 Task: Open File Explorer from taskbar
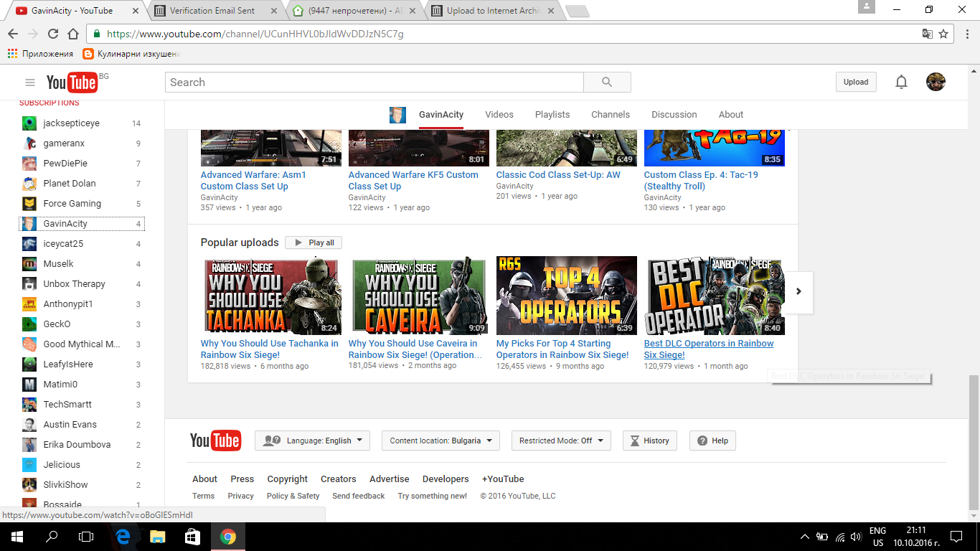158,537
